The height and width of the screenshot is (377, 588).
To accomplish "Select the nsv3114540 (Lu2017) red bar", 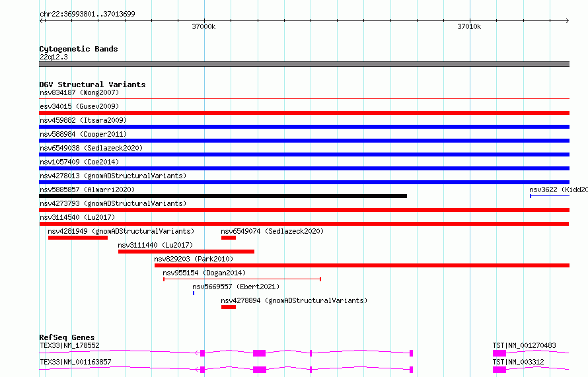I will click(x=304, y=224).
